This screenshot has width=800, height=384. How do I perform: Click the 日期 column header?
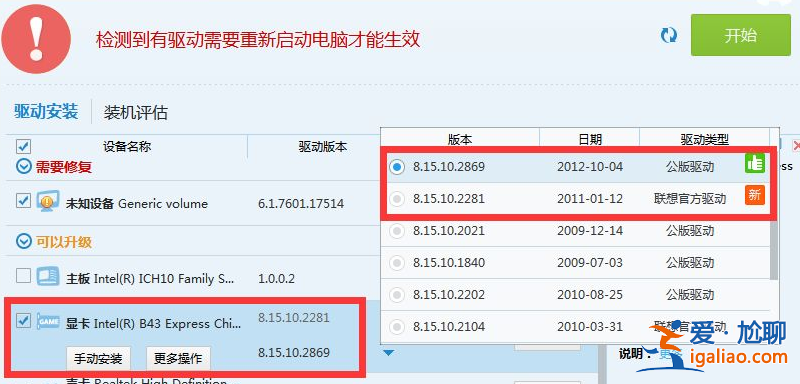coord(590,139)
